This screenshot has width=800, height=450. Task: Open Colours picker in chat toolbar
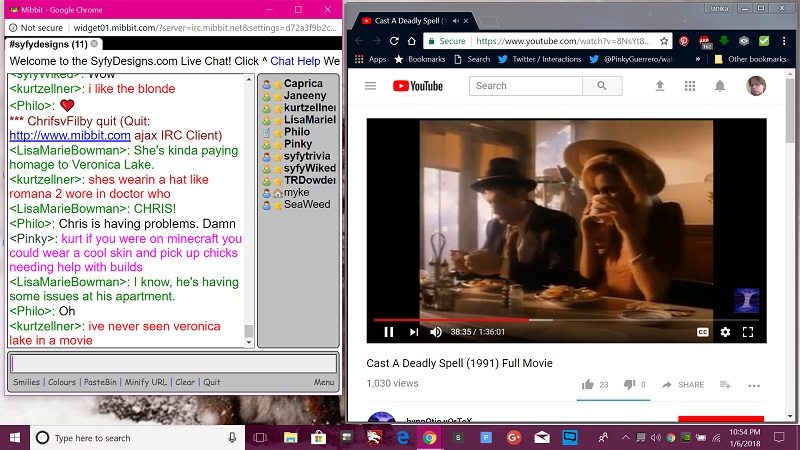[x=62, y=382]
